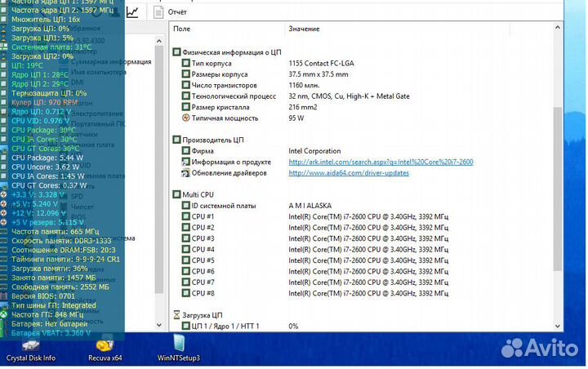The width and height of the screenshot is (588, 369).
Task: Select the Физическая информация о ЦП group
Action: [229, 51]
